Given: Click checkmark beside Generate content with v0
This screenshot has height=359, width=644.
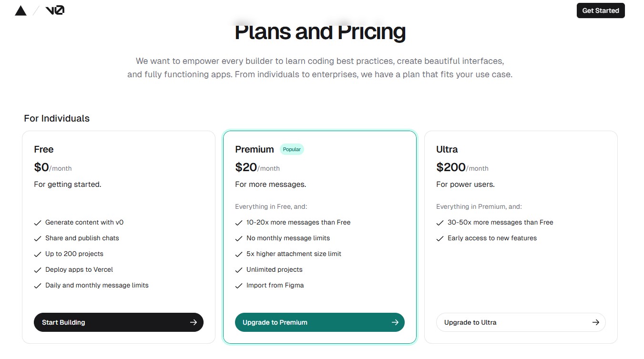Looking at the screenshot, I should 38,223.
